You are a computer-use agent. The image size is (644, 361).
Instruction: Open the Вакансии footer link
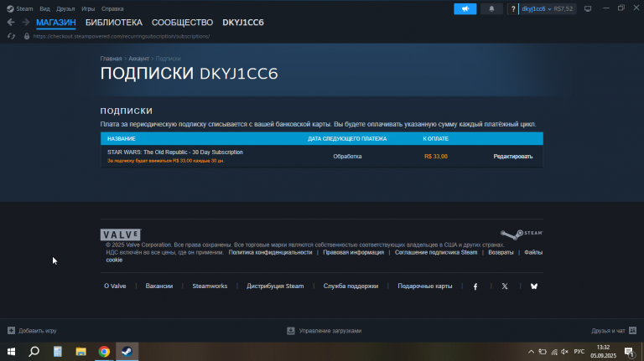click(x=159, y=286)
